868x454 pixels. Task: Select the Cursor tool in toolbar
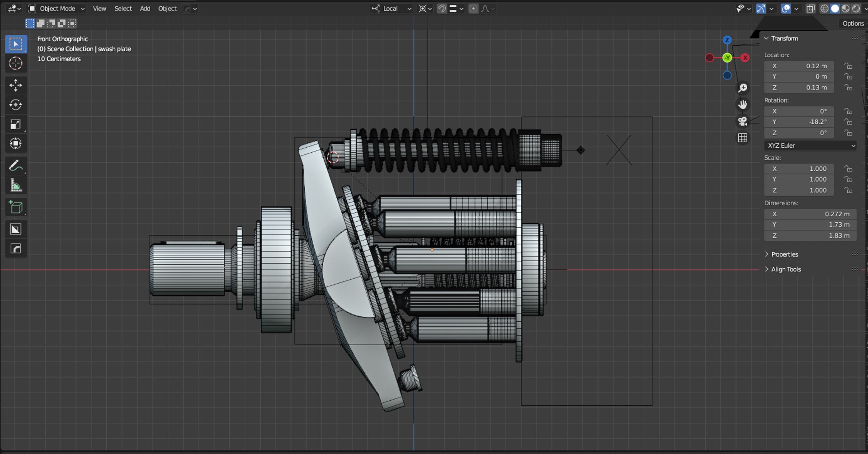tap(16, 64)
